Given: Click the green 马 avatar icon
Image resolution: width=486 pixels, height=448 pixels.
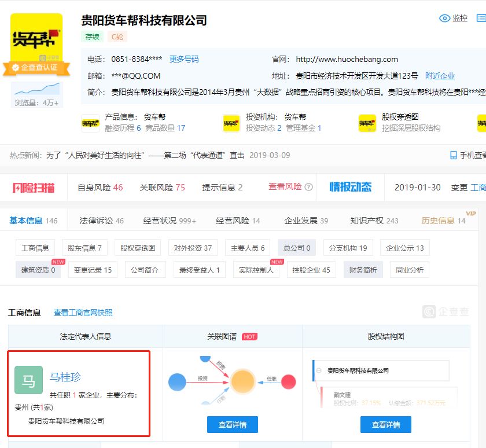Looking at the screenshot, I should click(x=28, y=380).
